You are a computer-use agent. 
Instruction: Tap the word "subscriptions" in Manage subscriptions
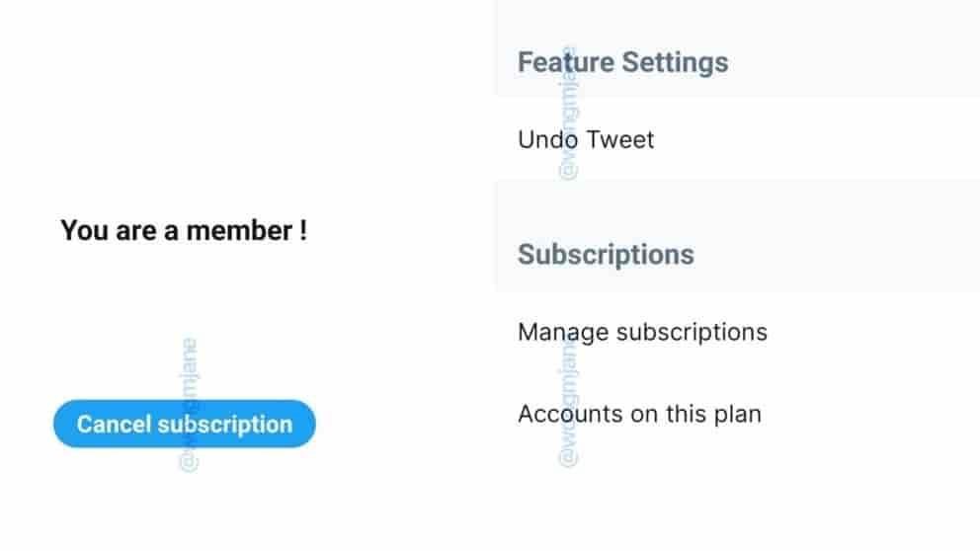[x=691, y=331]
